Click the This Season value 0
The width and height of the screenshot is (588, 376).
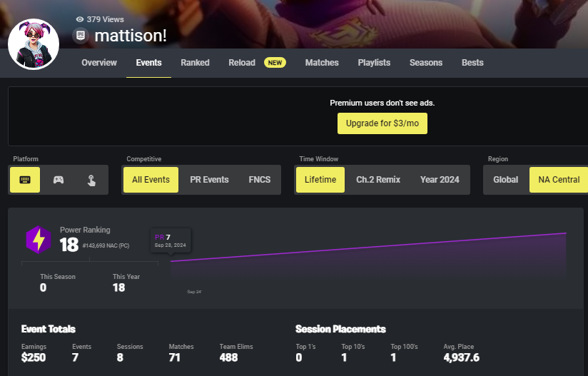coord(43,288)
